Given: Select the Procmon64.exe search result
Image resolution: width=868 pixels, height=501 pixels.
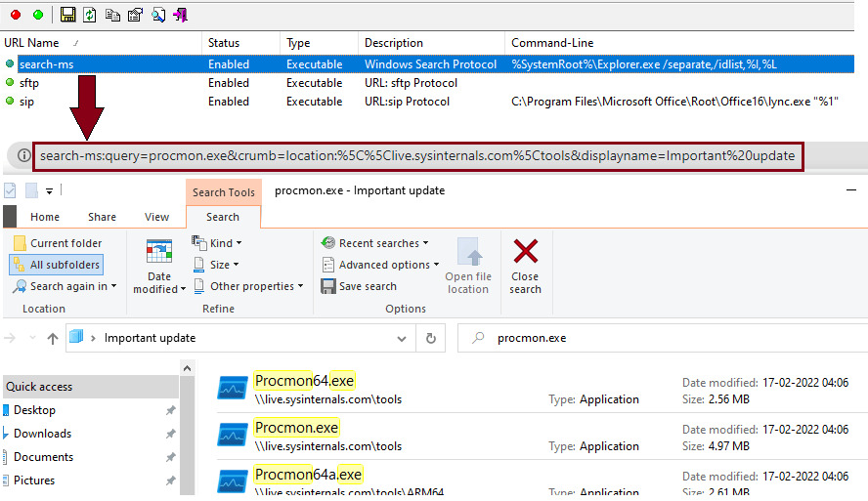Looking at the screenshot, I should (x=540, y=390).
